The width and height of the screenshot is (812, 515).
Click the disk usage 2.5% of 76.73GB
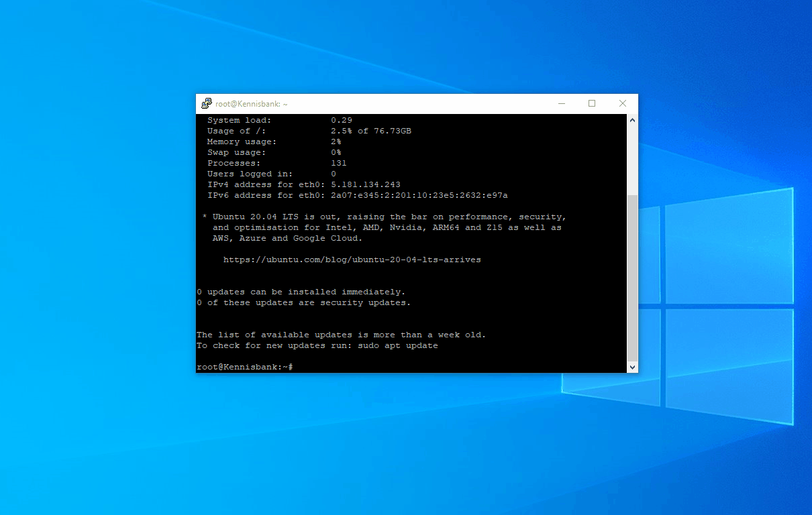(x=370, y=131)
